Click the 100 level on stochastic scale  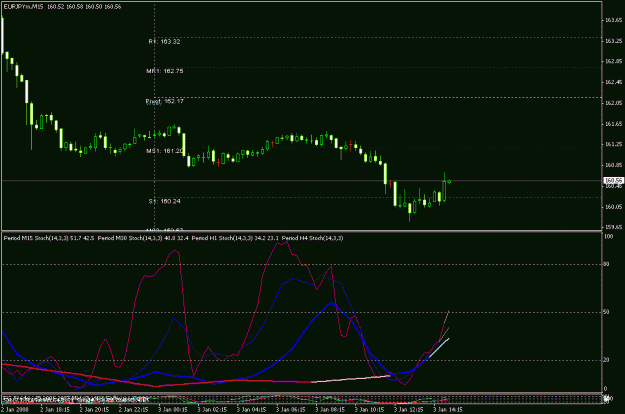[x=608, y=236]
